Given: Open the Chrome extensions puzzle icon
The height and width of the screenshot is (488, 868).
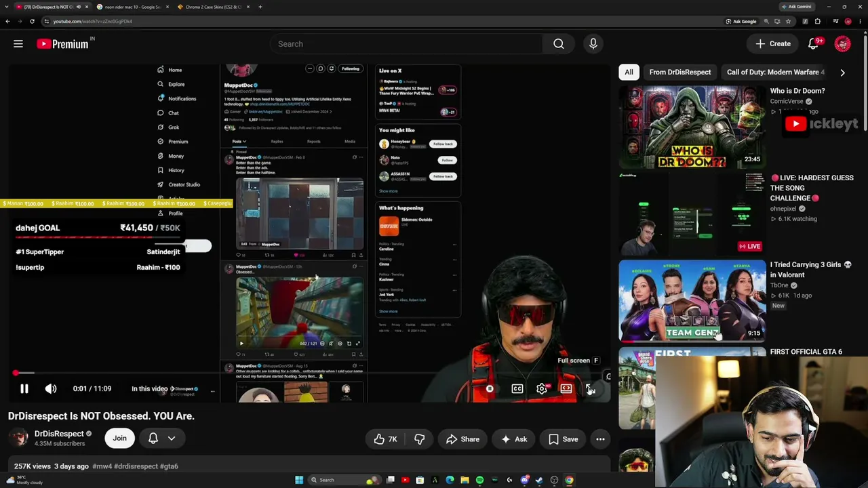Looking at the screenshot, I should coord(818,21).
